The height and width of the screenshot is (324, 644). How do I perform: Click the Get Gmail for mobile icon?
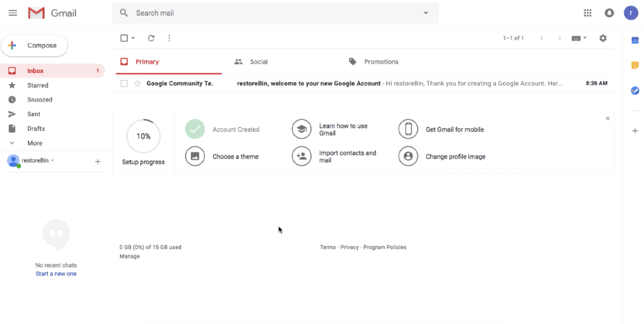pos(408,129)
